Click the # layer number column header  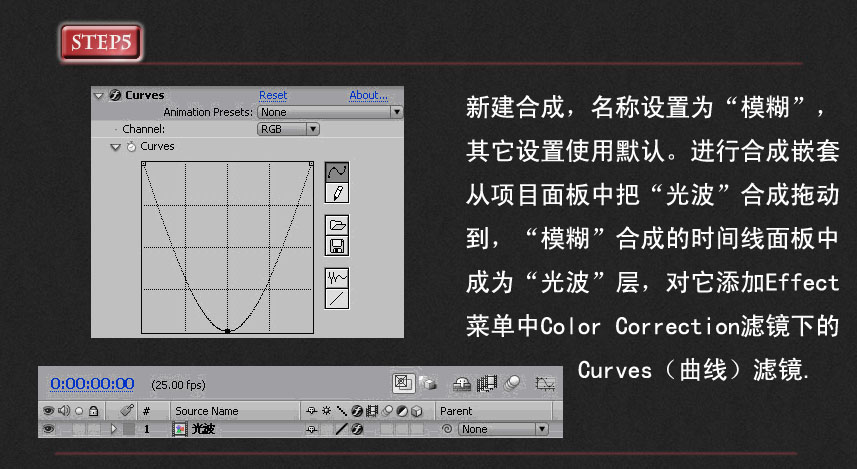pos(146,411)
